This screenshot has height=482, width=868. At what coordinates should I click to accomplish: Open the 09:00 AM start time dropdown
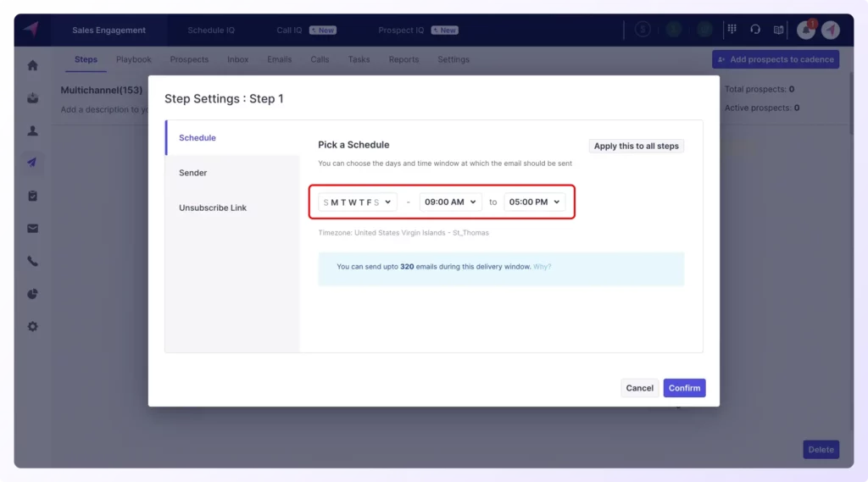(450, 202)
